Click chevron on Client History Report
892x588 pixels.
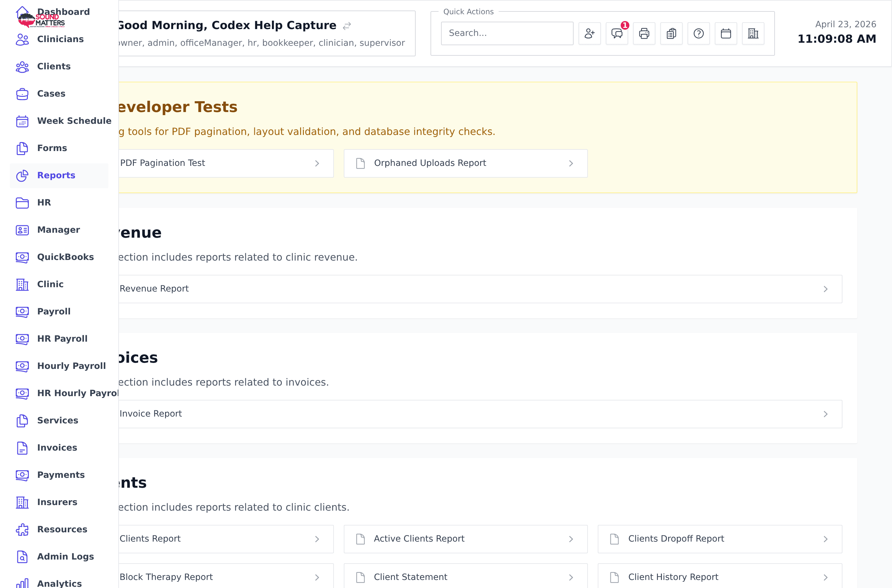(826, 577)
